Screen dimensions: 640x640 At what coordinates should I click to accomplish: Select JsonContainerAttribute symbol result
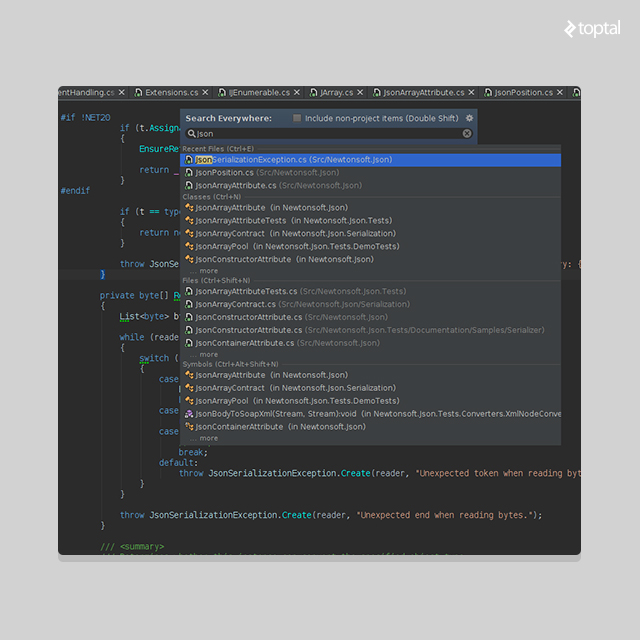pyautogui.click(x=371, y=427)
